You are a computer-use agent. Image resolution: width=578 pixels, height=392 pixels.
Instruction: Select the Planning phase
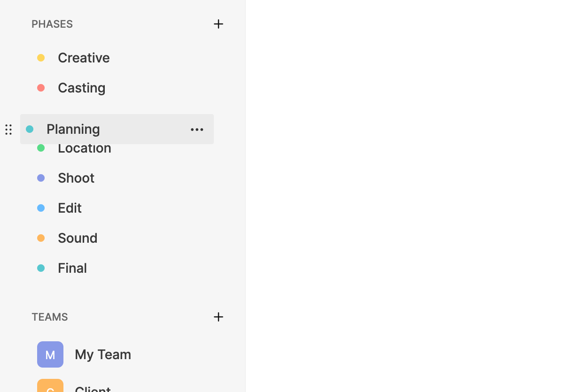tap(73, 129)
